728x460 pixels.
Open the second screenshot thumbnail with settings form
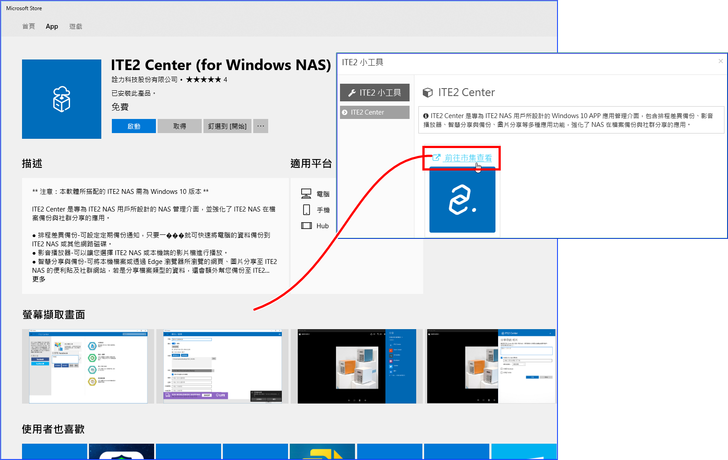pos(222,366)
